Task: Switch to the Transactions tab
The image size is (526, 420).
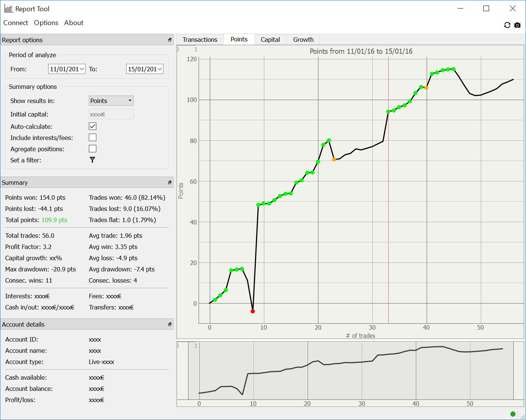Action: click(x=200, y=40)
